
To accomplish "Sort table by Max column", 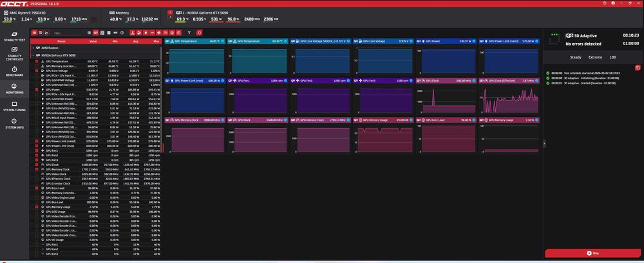I will tap(156, 41).
